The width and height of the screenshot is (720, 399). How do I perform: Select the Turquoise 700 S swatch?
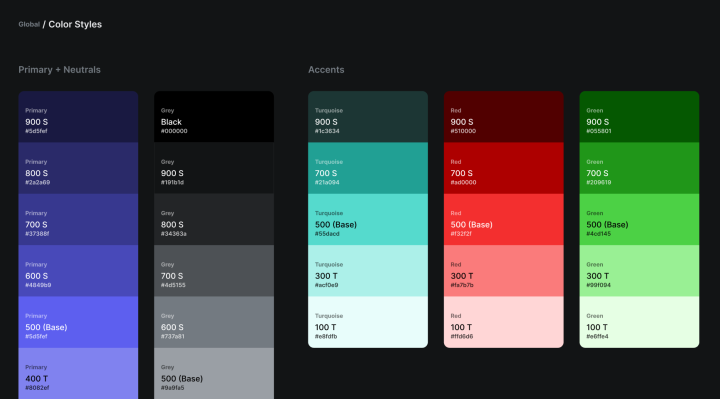[x=368, y=168]
